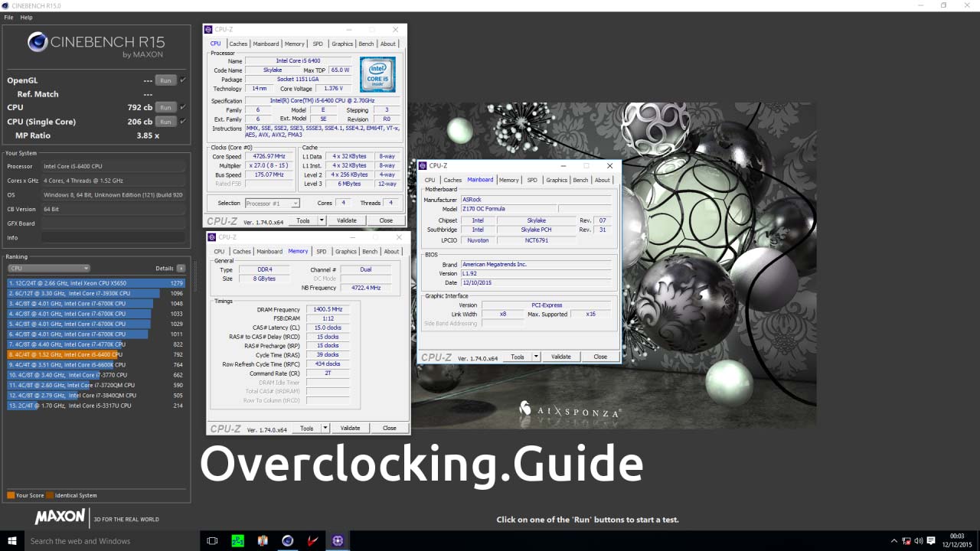Click the Details arrow button in Ranking
Screen dimensions: 980x551
(x=181, y=269)
